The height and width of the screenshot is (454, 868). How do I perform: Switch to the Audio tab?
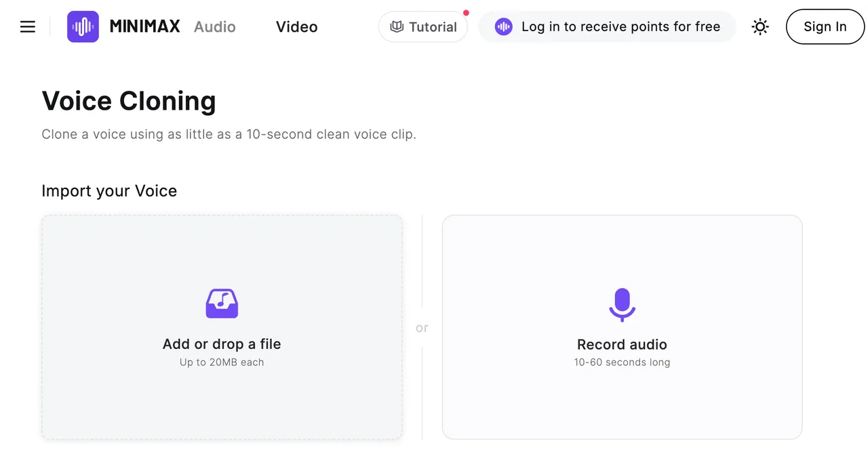215,27
